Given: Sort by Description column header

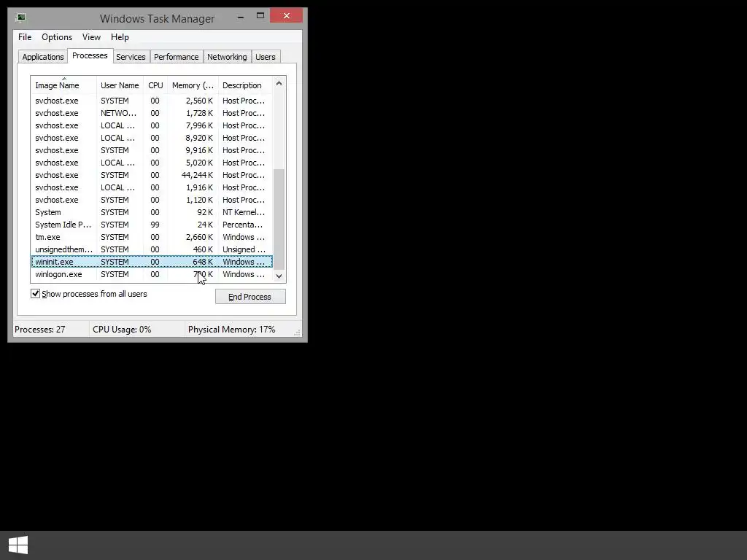Looking at the screenshot, I should (x=245, y=85).
